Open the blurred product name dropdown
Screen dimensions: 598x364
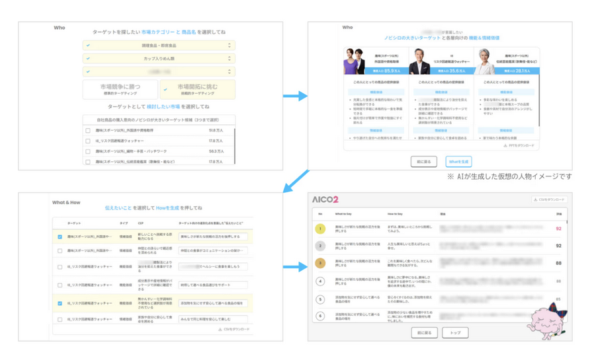pyautogui.click(x=159, y=71)
